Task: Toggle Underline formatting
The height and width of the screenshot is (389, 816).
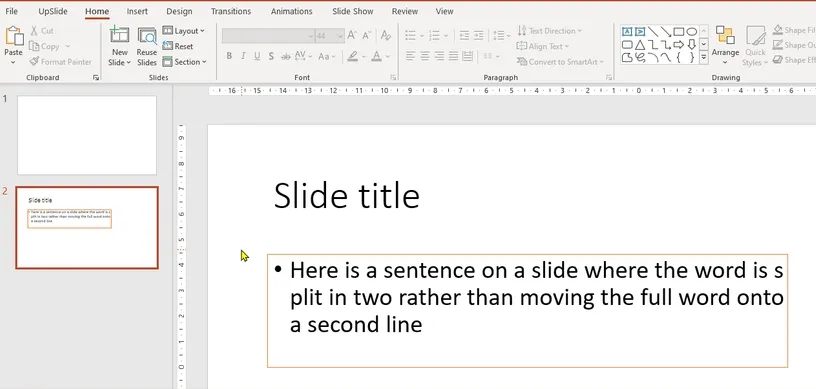Action: [257, 56]
